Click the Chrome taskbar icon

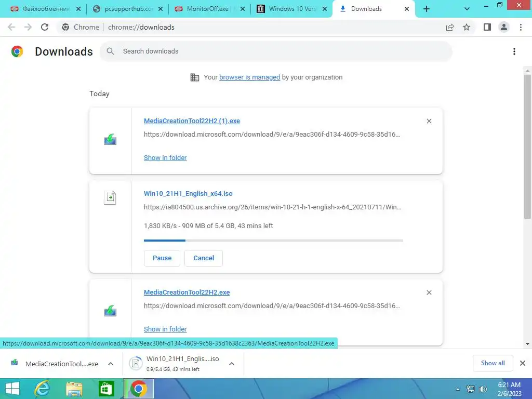(138, 389)
